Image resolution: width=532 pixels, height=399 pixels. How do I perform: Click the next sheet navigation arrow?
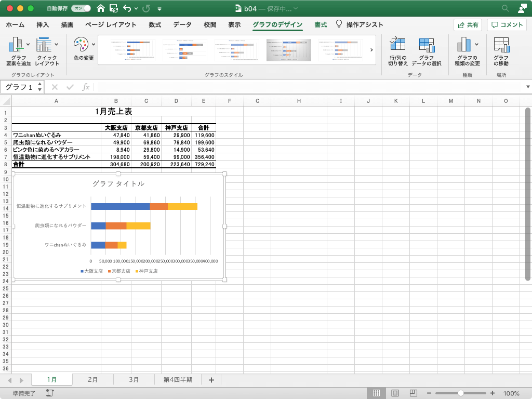pos(21,380)
